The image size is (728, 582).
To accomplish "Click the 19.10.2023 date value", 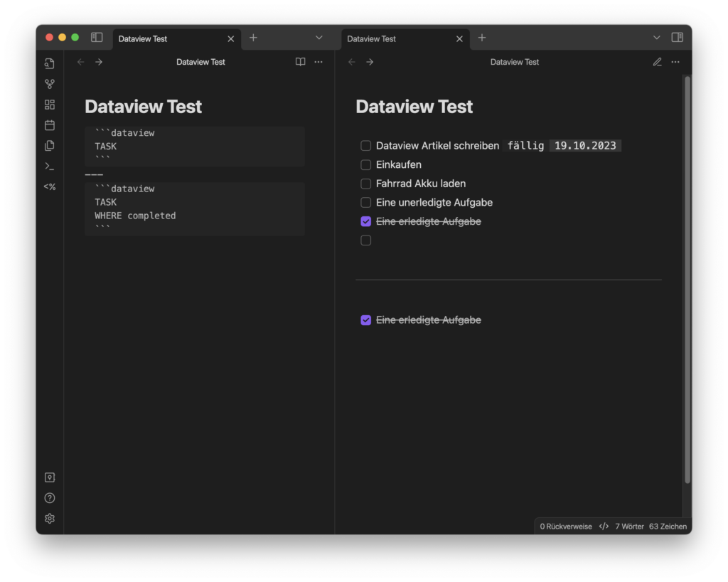I will tap(585, 146).
